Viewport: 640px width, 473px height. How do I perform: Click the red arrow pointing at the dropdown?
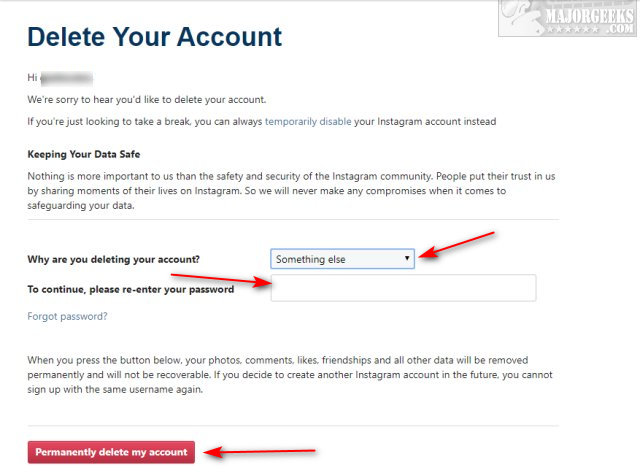click(458, 246)
